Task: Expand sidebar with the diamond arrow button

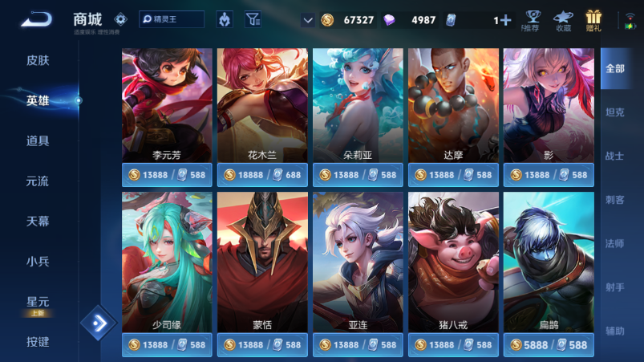Action: (x=99, y=323)
